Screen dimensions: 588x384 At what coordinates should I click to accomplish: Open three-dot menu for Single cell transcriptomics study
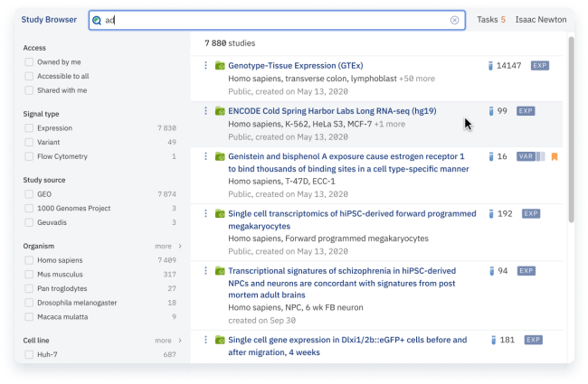point(205,214)
